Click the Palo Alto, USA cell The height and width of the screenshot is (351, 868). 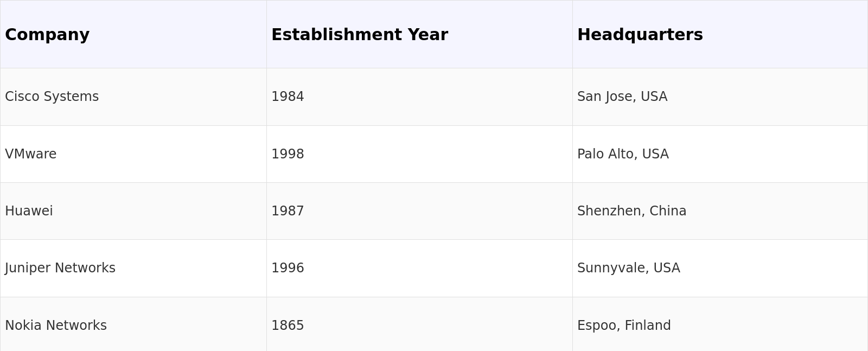pyautogui.click(x=623, y=154)
